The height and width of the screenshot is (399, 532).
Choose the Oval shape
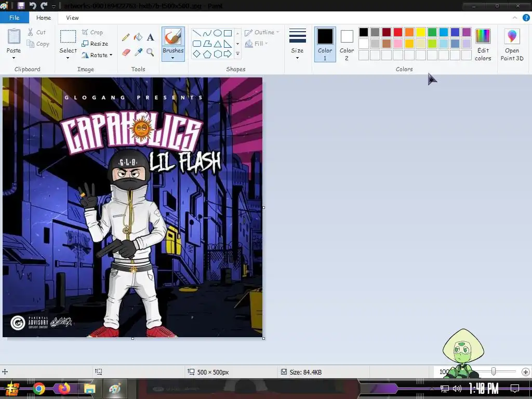coord(218,33)
